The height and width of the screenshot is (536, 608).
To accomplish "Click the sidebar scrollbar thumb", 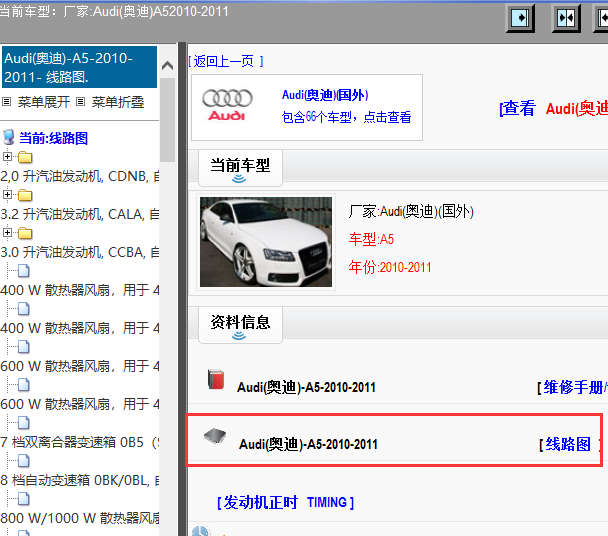I will tap(167, 120).
